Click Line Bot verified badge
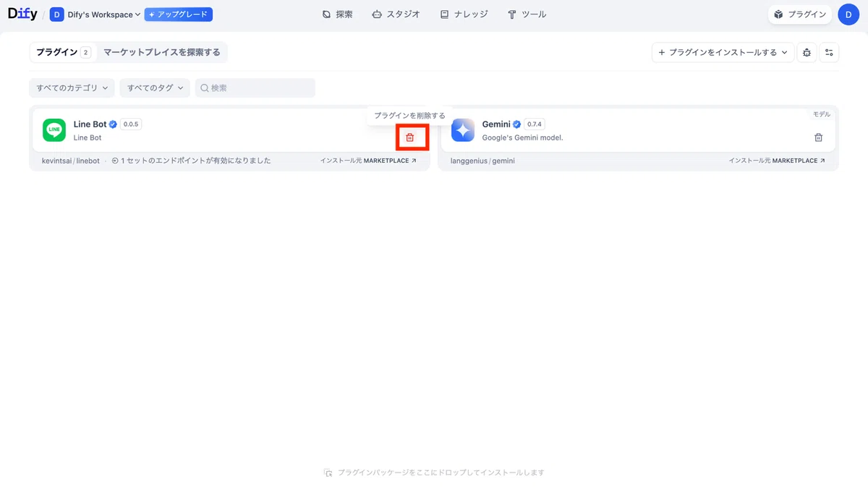This screenshot has width=868, height=487. click(113, 124)
